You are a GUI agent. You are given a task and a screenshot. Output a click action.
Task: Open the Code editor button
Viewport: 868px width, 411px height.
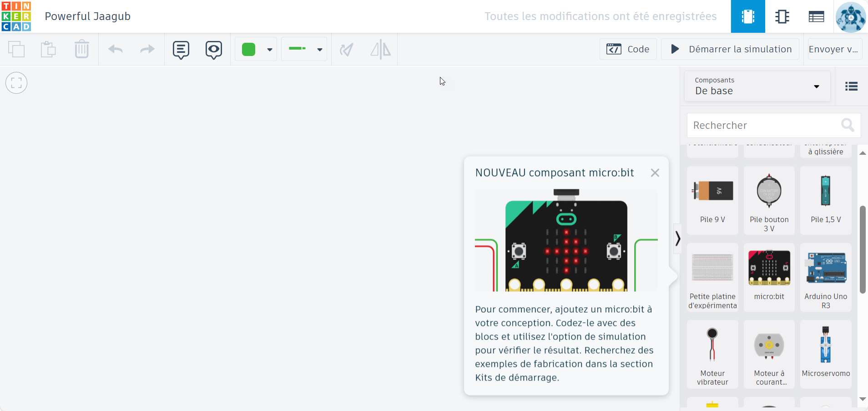(628, 49)
